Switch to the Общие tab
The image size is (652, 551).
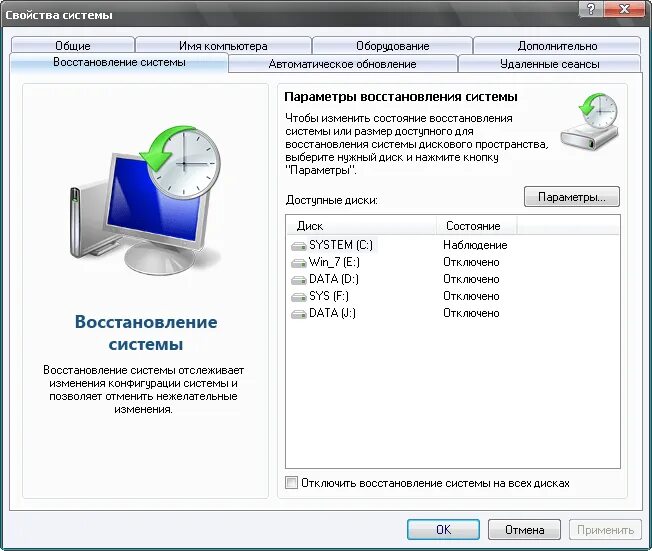click(x=73, y=46)
